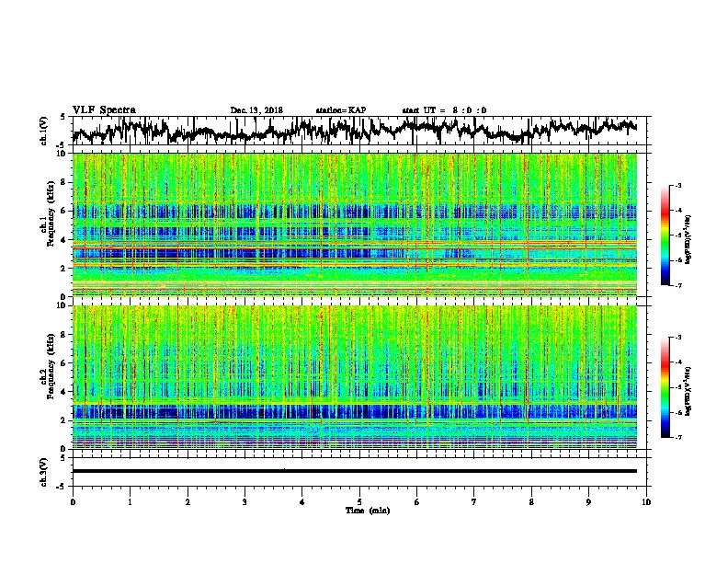Click the "10" tick atop ch.2 frequency axis
The image size is (728, 563).
coord(63,305)
